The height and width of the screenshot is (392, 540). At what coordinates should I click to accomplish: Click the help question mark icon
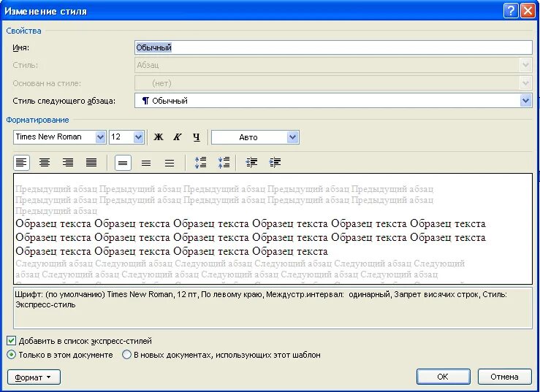pyautogui.click(x=511, y=11)
